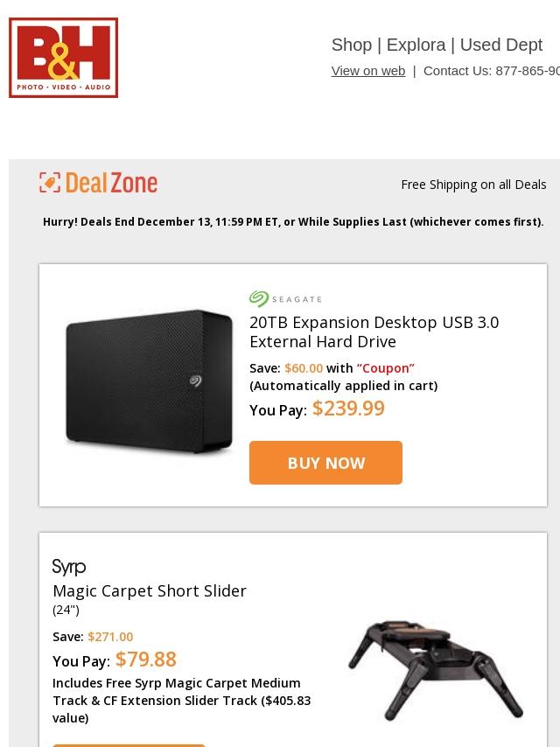Click the Deal Zone heading text
This screenshot has width=560, height=747.
(111, 183)
